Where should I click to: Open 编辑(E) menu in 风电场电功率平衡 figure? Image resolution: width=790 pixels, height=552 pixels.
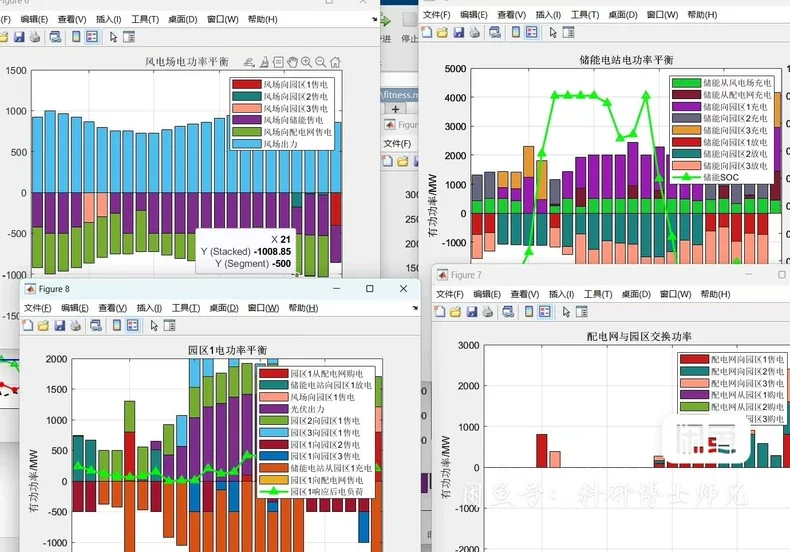click(x=34, y=19)
